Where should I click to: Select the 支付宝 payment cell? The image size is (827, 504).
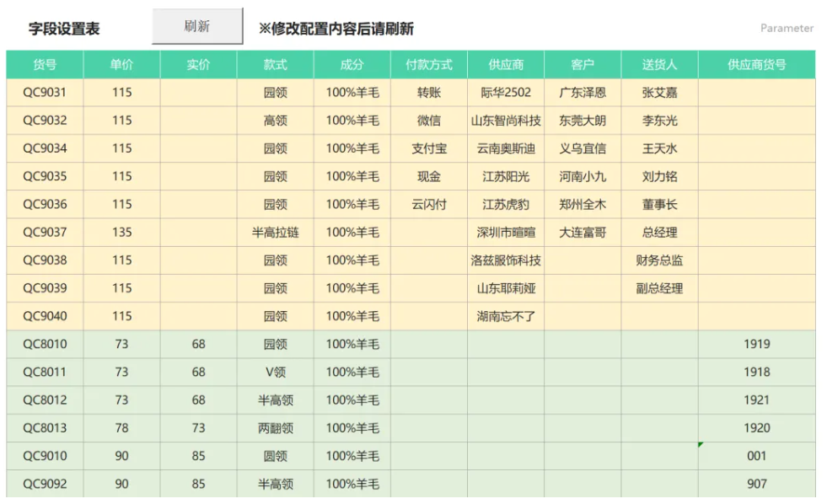[x=429, y=148]
